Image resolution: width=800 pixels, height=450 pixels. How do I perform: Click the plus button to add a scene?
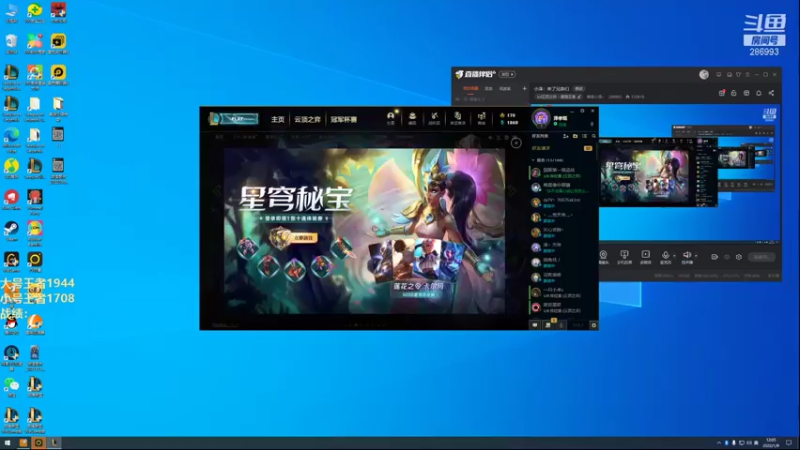524,89
